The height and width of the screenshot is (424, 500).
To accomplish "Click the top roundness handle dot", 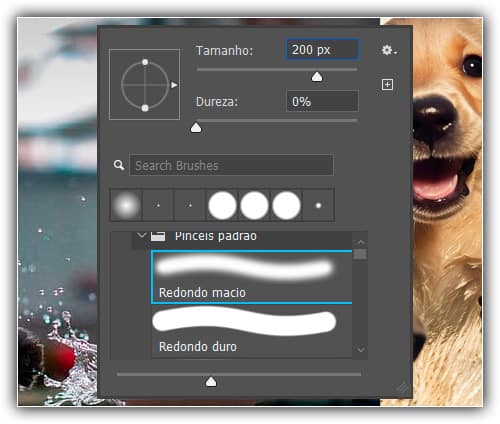I will pos(145,62).
